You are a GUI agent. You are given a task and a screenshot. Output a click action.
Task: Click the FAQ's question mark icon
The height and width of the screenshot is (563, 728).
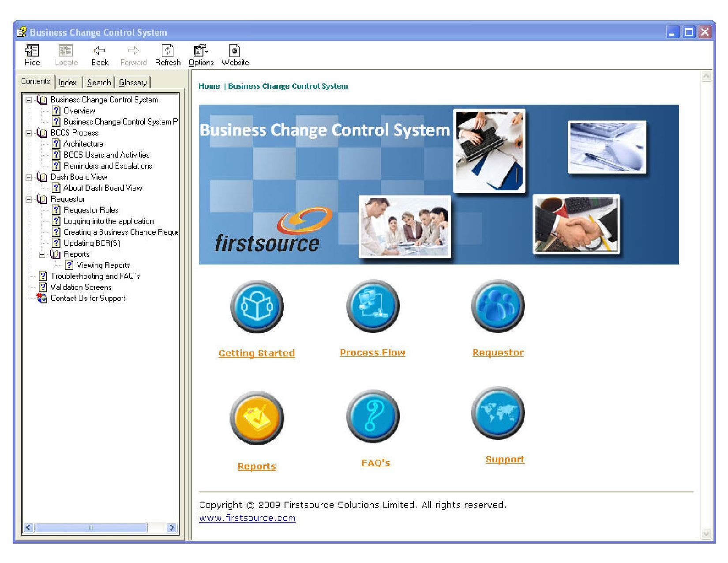pos(373,416)
